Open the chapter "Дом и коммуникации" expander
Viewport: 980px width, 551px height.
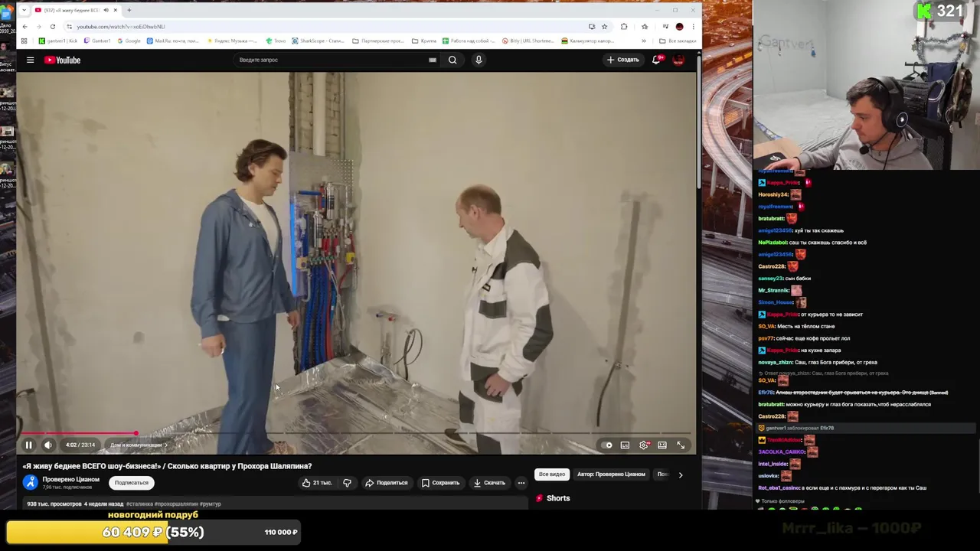(x=138, y=445)
